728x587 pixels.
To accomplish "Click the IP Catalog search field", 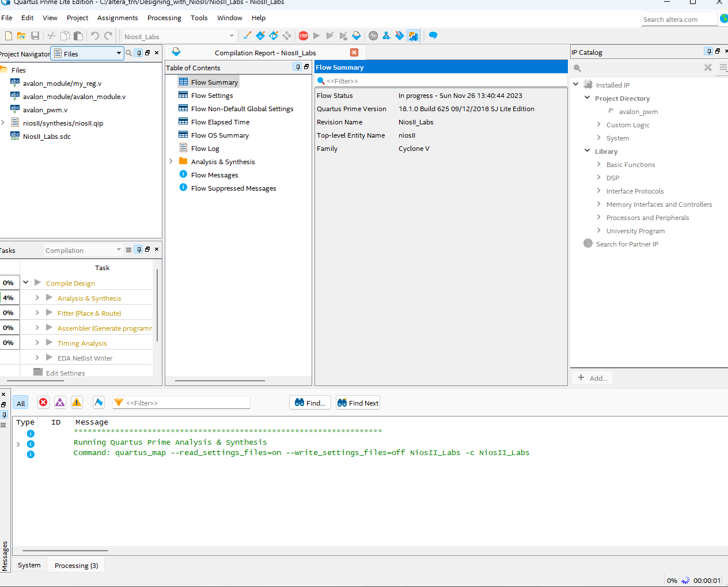I will click(x=642, y=67).
